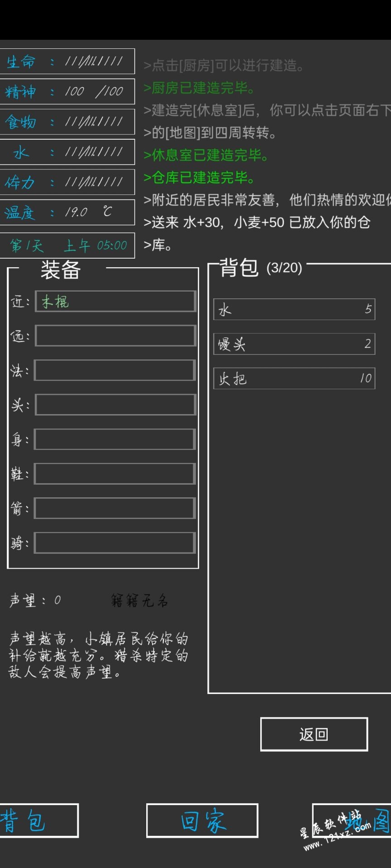Tap the empty 箭 arrow slot
The height and width of the screenshot is (868, 391).
[115, 508]
